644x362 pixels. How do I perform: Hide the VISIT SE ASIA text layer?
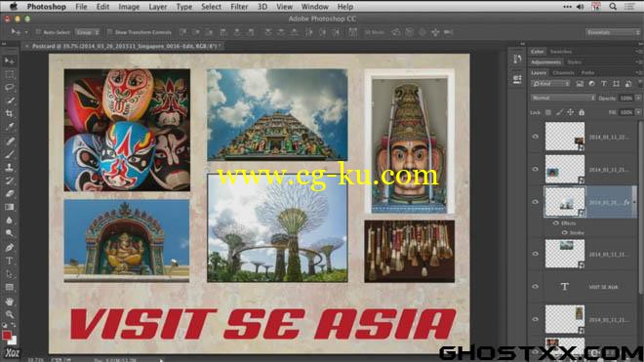(535, 287)
